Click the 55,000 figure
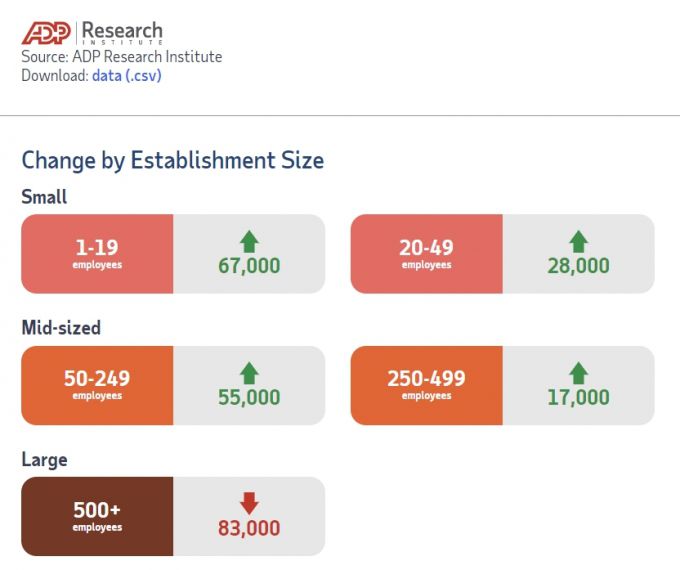This screenshot has width=680, height=570. [x=249, y=397]
